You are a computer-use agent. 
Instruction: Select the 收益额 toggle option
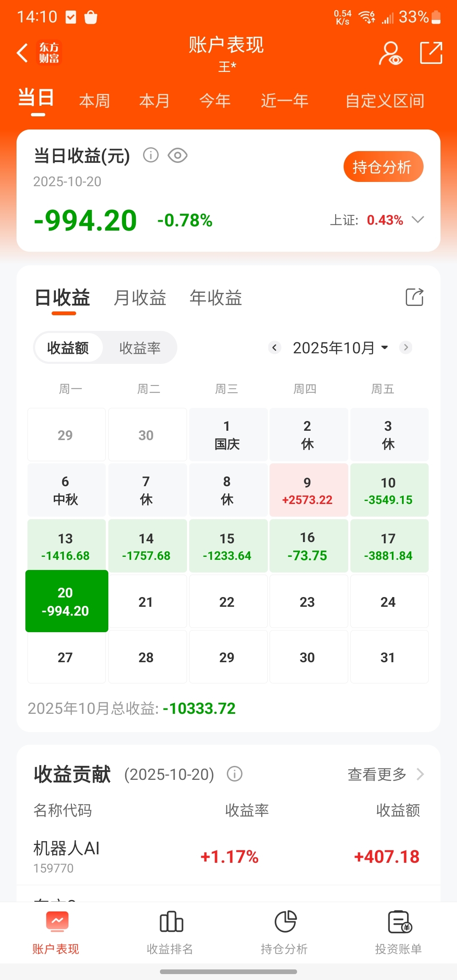coord(68,348)
